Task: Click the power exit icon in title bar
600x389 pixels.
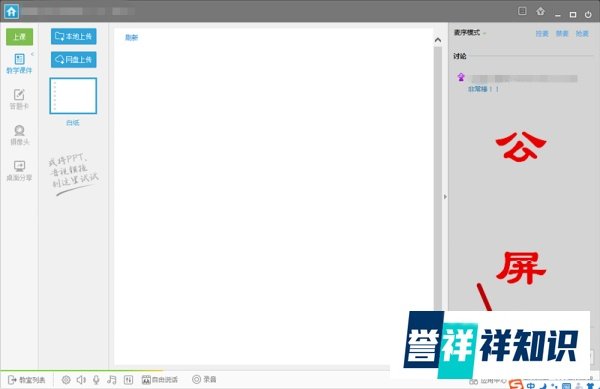Action: (x=588, y=15)
